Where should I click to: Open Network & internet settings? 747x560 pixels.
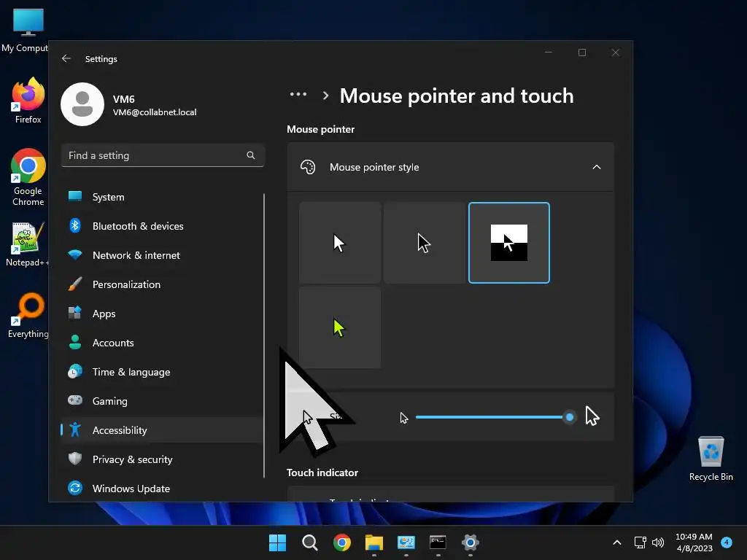162,255
